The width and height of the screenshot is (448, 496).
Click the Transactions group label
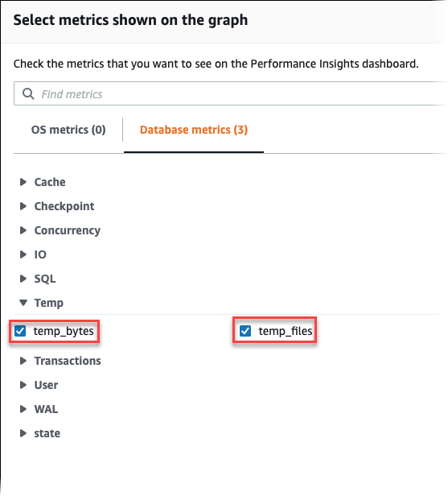coord(68,361)
